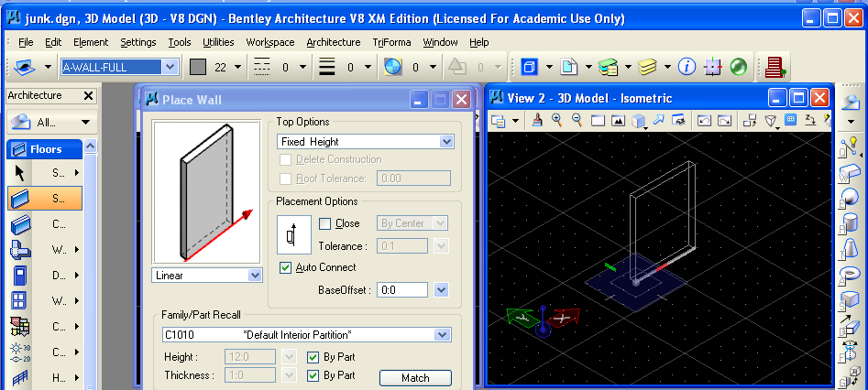The height and width of the screenshot is (390, 868).
Task: Select the arrow Element Selection tool
Action: 19,173
